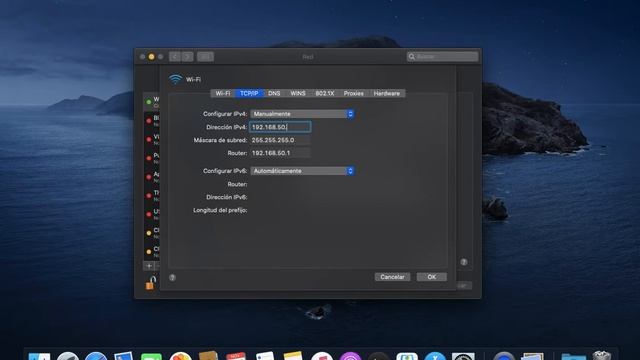
Task: Open help from the sheet's question mark button
Action: tap(172, 278)
